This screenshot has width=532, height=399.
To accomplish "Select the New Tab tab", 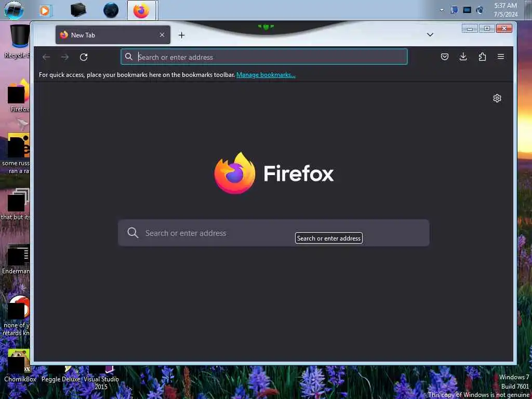I will (x=113, y=35).
